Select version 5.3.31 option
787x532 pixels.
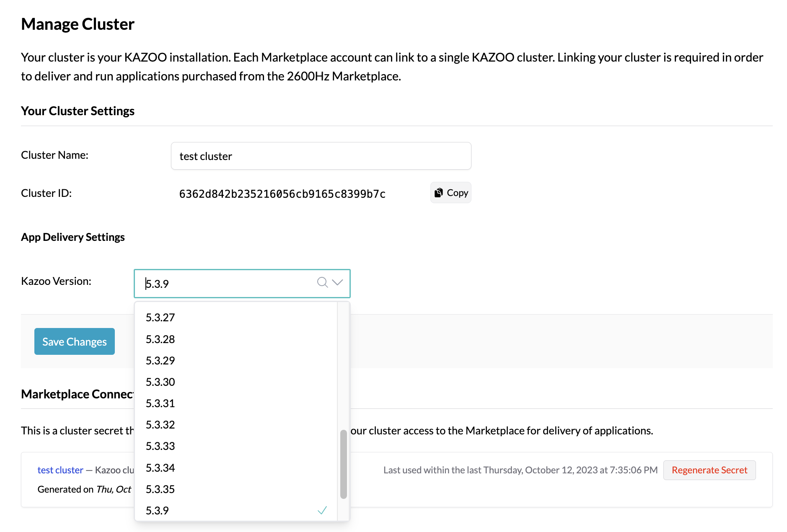236,403
